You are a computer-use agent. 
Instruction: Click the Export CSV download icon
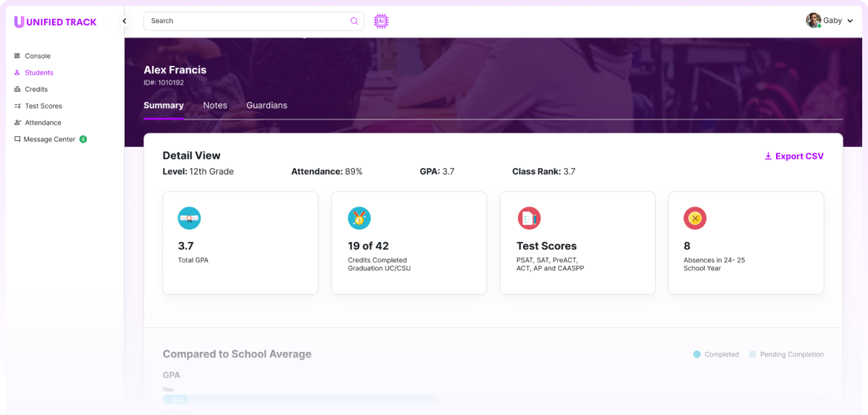768,156
